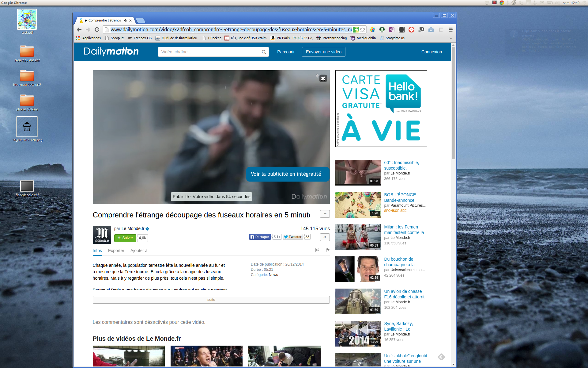Open the film strip extension icon
The width and height of the screenshot is (588, 368).
pyautogui.click(x=401, y=29)
